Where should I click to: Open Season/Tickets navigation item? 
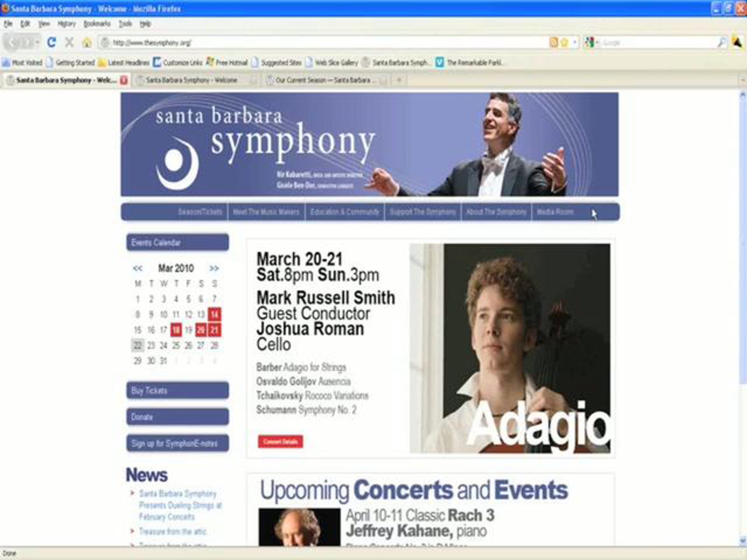coord(200,212)
